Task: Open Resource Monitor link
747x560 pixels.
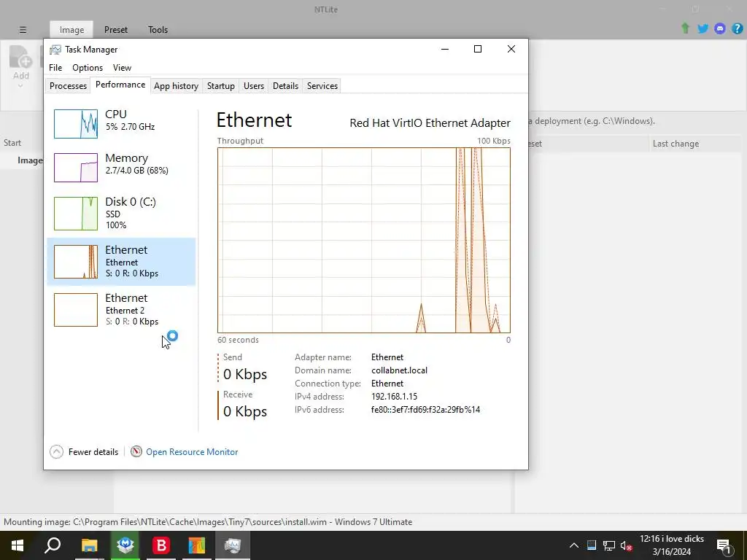Action: coord(192,452)
